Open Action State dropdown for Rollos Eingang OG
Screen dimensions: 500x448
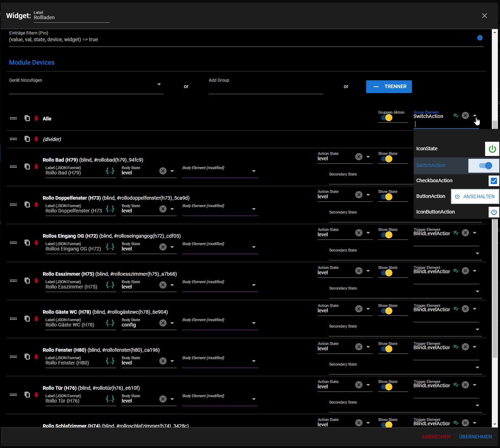368,233
